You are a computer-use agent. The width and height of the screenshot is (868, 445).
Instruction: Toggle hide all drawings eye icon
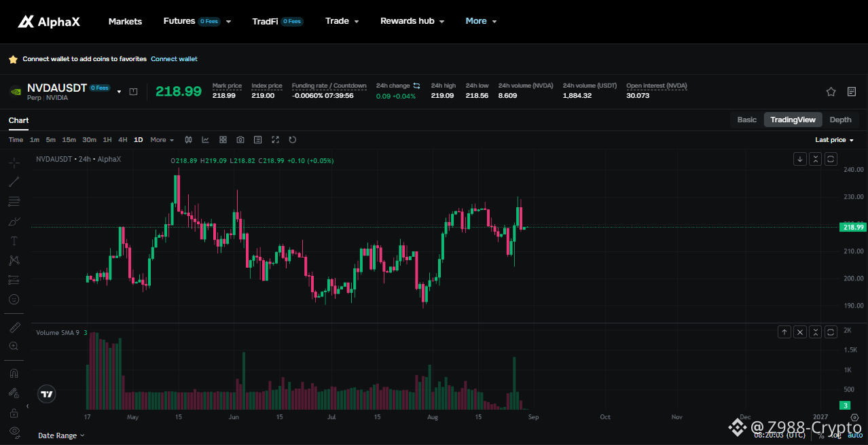point(14,431)
